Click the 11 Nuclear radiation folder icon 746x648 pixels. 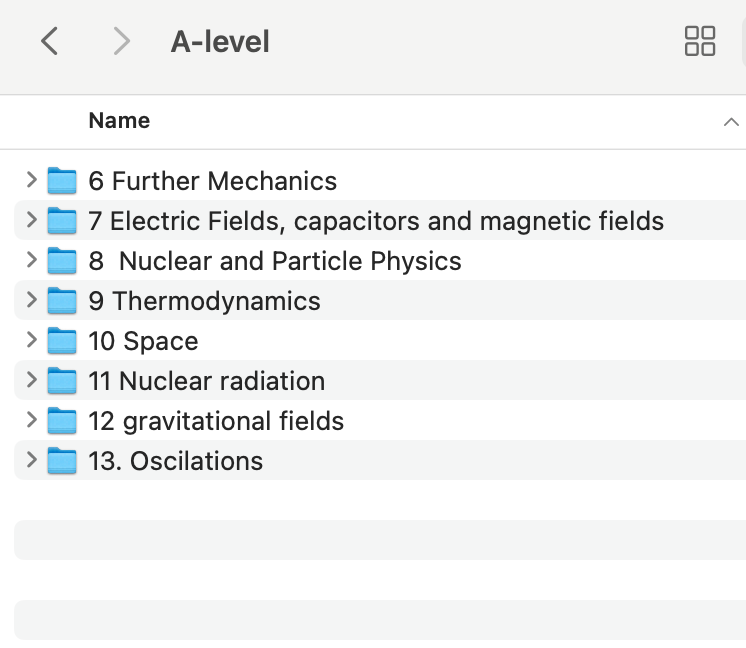[x=63, y=381]
